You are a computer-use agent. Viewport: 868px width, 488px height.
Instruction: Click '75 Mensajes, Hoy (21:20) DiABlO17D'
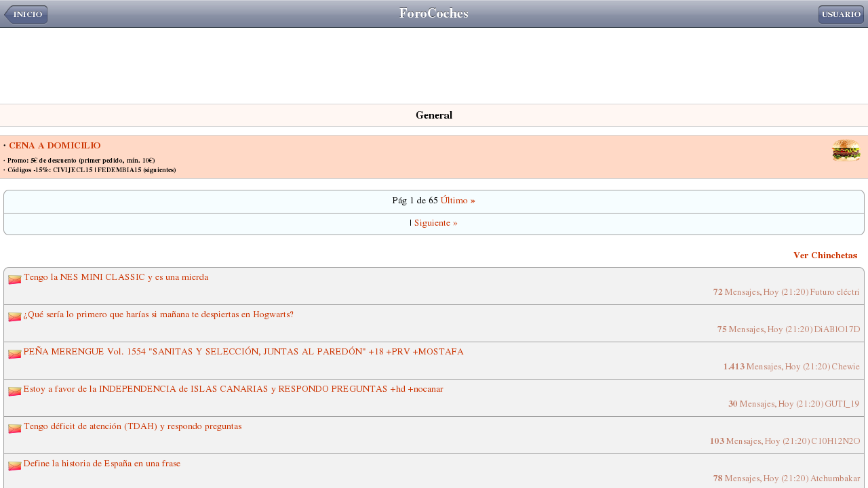point(789,329)
